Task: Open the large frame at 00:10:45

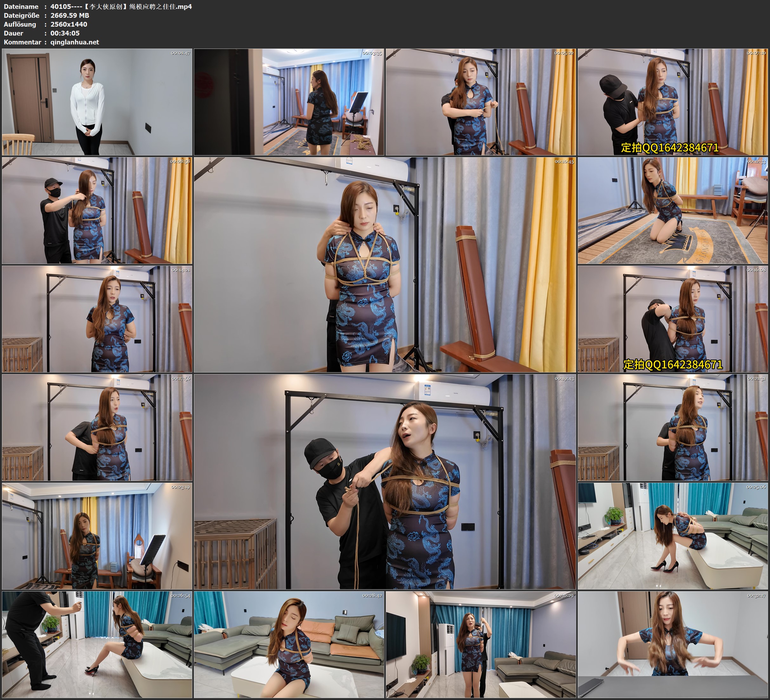Action: [x=385, y=265]
